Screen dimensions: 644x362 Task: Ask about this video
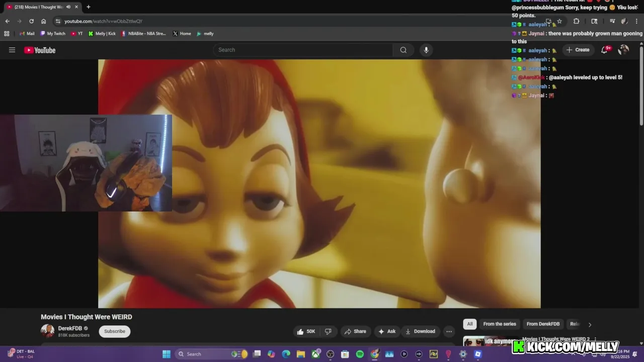(387, 331)
